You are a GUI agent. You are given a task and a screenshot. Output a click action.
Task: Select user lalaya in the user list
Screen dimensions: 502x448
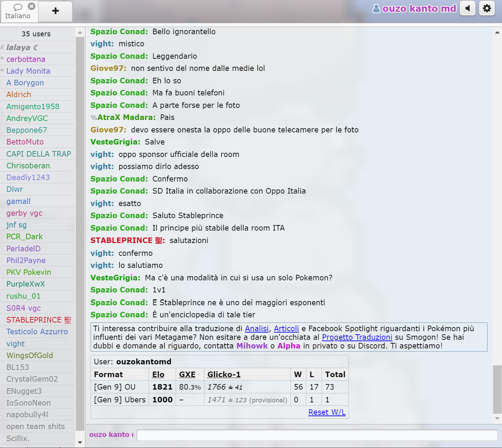(37, 47)
